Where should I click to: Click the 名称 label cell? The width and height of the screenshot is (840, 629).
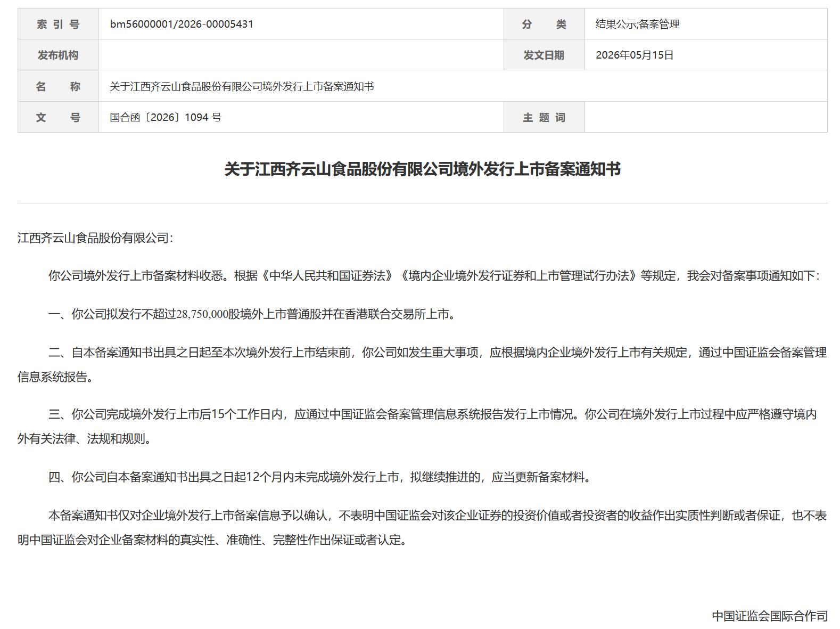(x=58, y=86)
